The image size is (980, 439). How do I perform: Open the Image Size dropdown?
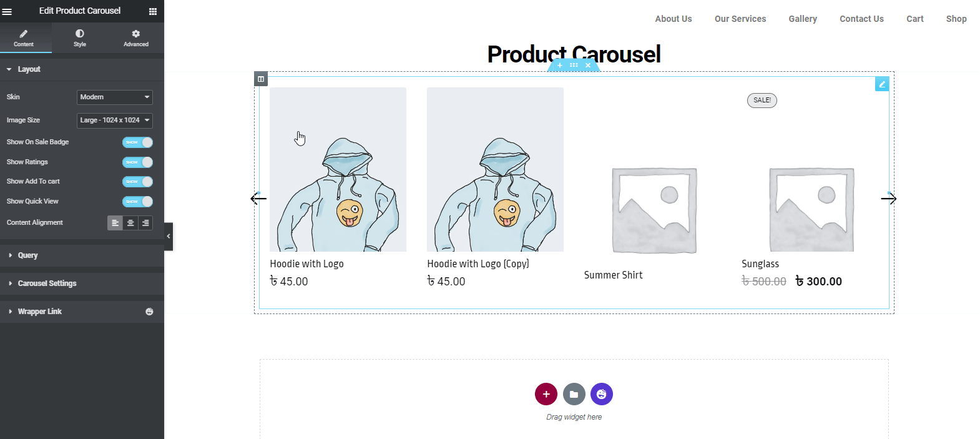coord(115,121)
